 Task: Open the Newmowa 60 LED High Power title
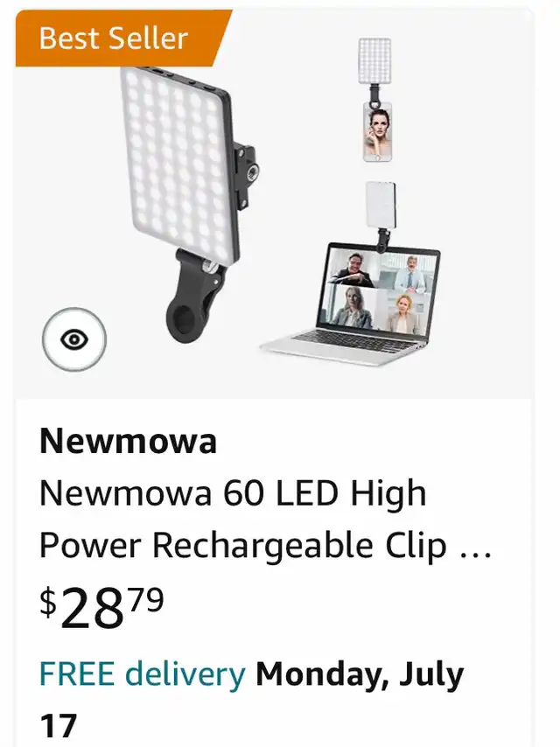[x=233, y=492]
